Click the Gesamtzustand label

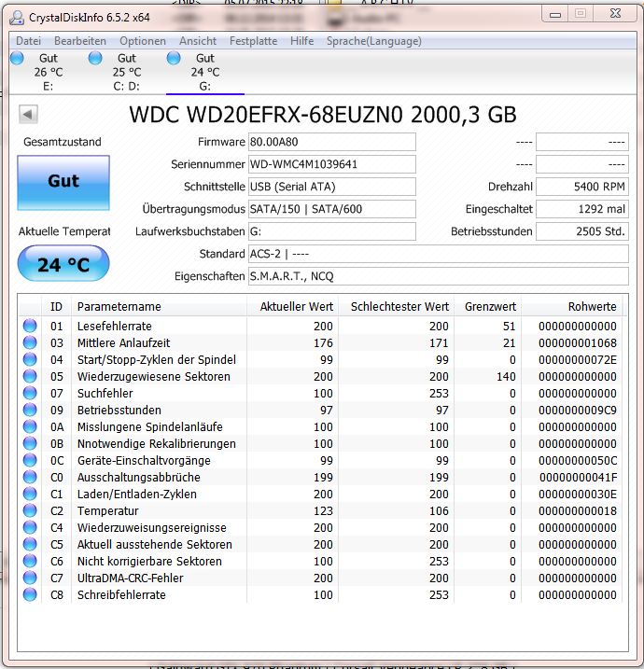[63, 142]
